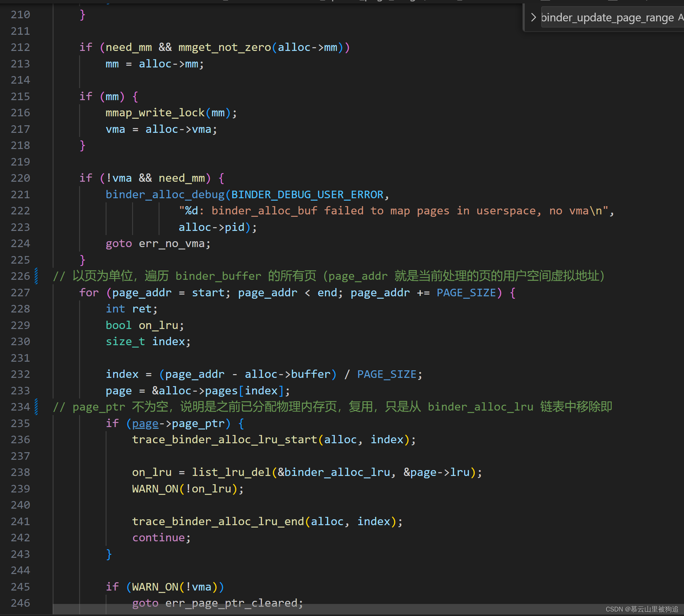
Task: Expand the replace toggle chevron in find widget
Action: tap(533, 17)
